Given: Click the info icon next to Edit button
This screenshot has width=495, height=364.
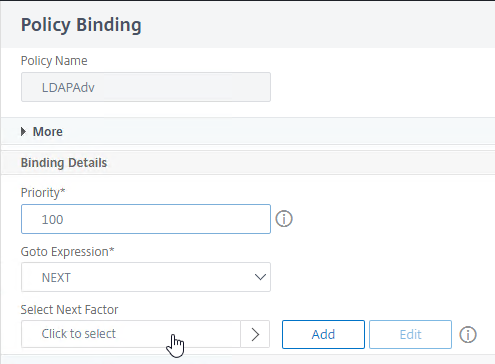Looking at the screenshot, I should click(x=468, y=334).
